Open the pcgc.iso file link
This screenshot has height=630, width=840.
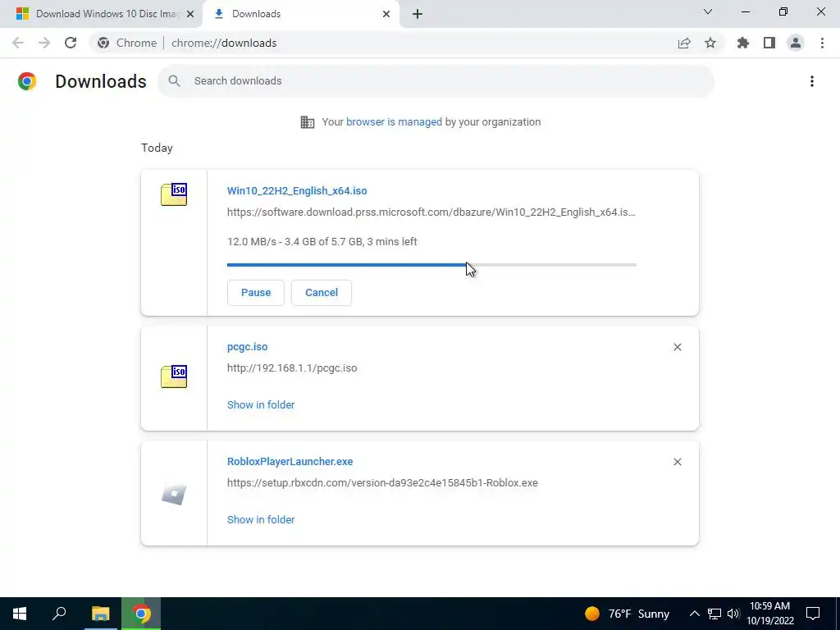point(247,347)
